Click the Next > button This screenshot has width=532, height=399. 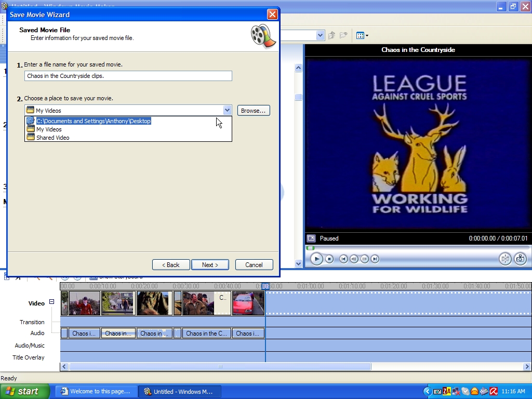click(x=210, y=265)
